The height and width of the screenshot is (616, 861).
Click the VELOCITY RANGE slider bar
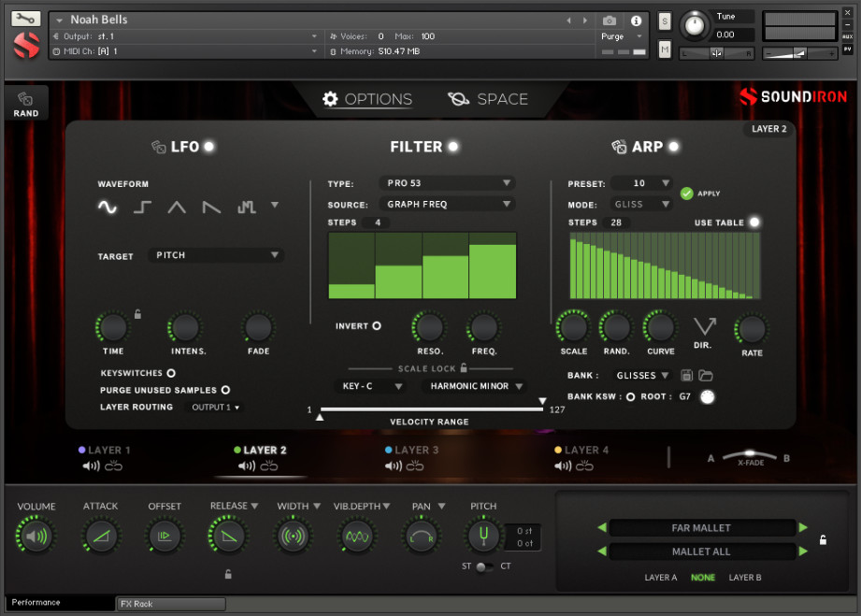tap(432, 409)
